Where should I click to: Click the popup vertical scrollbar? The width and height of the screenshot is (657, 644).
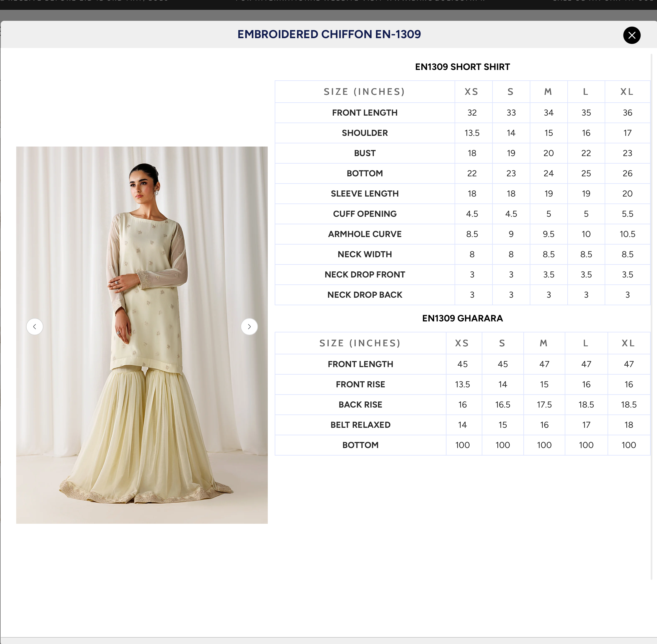pyautogui.click(x=651, y=316)
